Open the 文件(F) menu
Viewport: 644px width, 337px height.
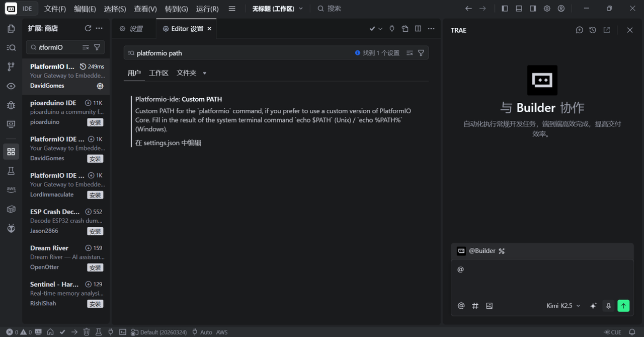point(55,9)
